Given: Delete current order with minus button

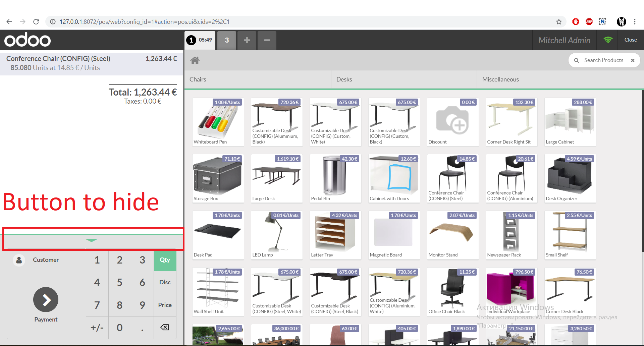Looking at the screenshot, I should coord(267,40).
